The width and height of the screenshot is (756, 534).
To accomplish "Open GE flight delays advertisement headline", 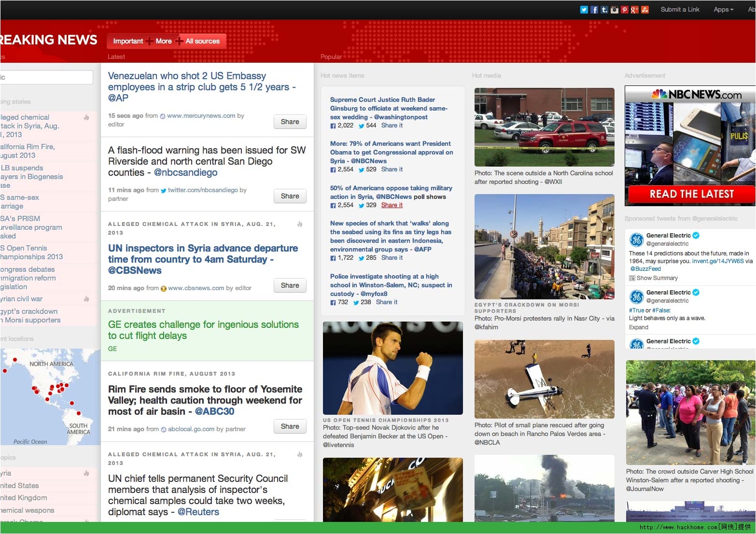I will pyautogui.click(x=203, y=330).
